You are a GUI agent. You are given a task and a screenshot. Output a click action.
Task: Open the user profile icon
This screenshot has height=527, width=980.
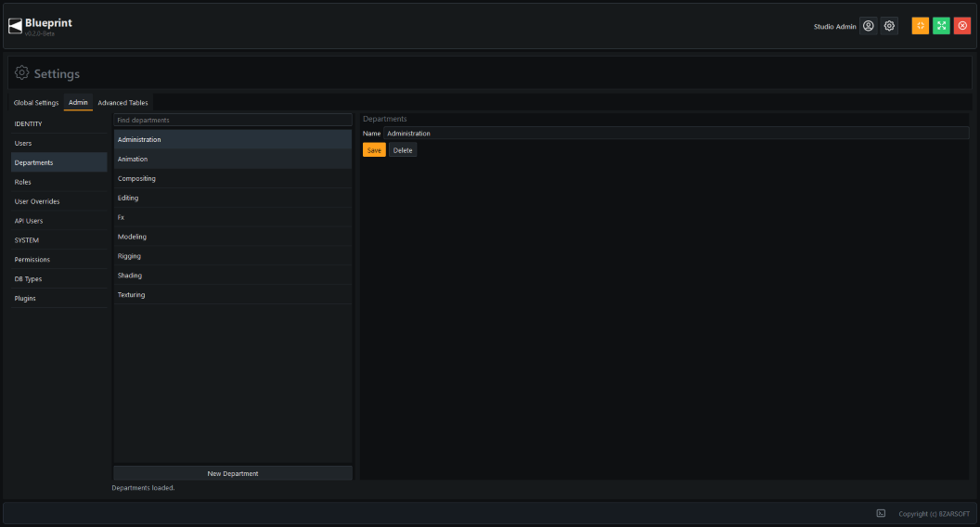[x=868, y=26]
